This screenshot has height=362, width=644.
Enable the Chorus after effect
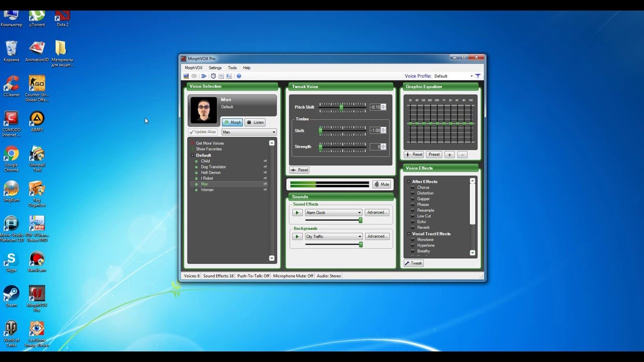(x=423, y=188)
